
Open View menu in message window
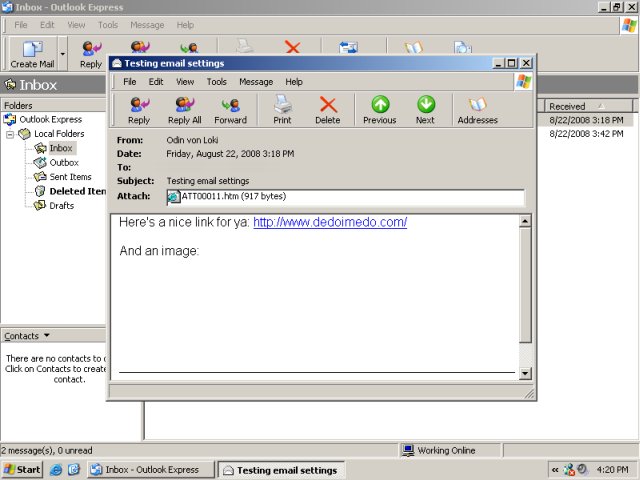click(185, 82)
